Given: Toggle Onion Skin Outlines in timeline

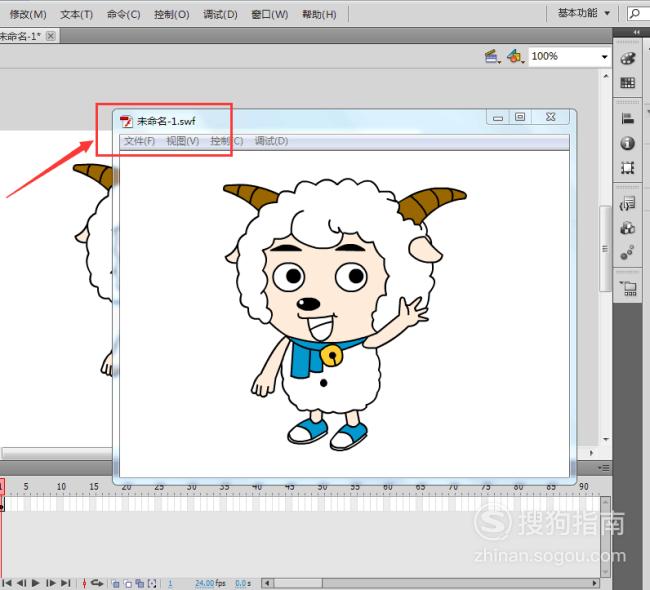Looking at the screenshot, I should pyautogui.click(x=128, y=584).
